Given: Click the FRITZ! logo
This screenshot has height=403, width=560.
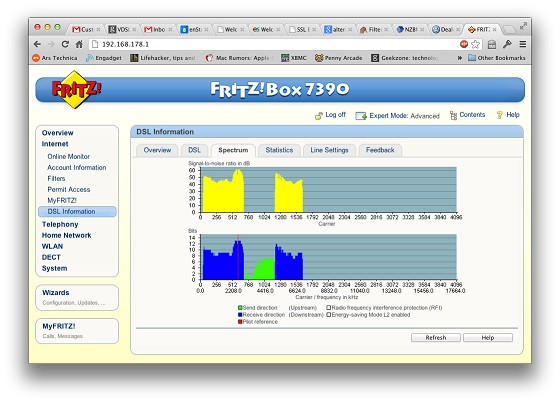Looking at the screenshot, I should 76,89.
